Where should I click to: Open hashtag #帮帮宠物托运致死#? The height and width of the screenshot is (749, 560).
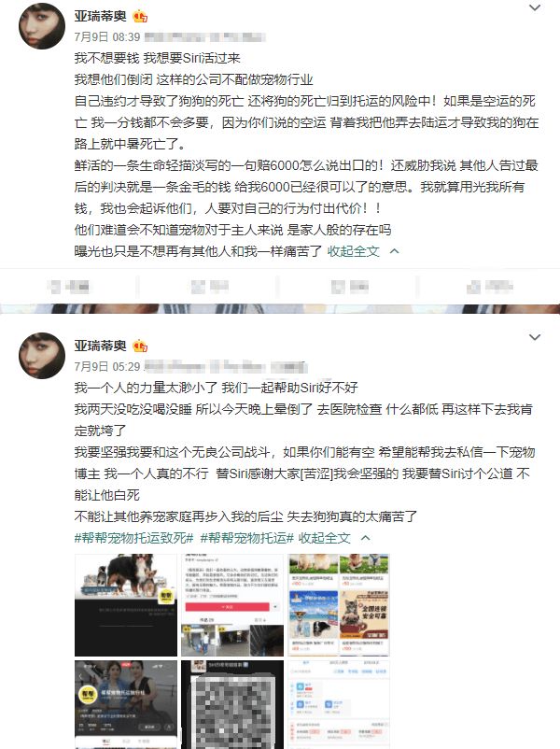coord(133,538)
